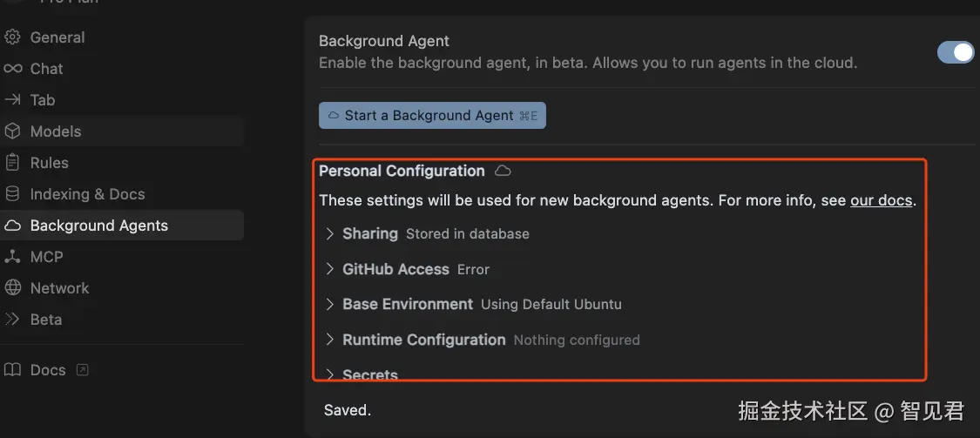The height and width of the screenshot is (438, 980).
Task: Expand the GitHub Access section
Action: [330, 269]
